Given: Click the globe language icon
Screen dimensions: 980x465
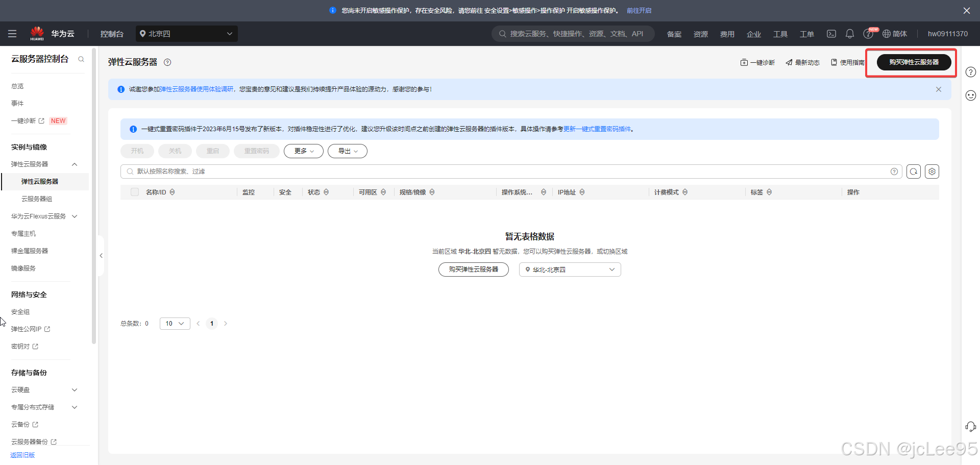Looking at the screenshot, I should coord(887,34).
